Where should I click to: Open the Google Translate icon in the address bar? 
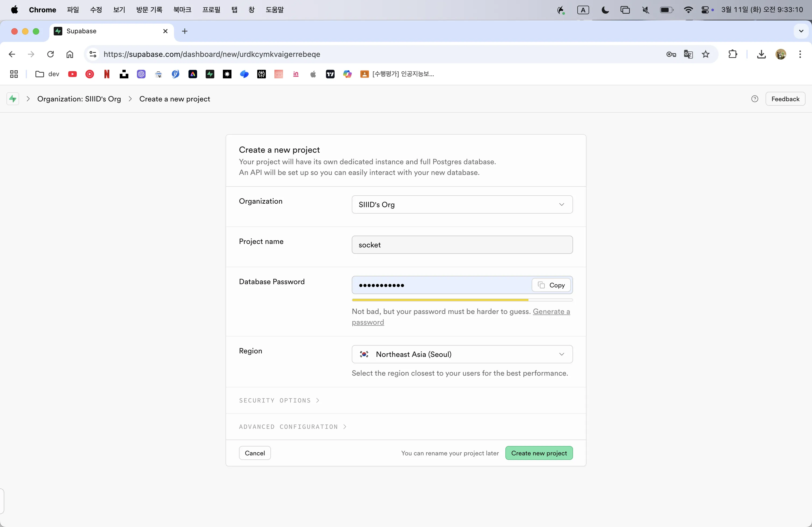(688, 54)
